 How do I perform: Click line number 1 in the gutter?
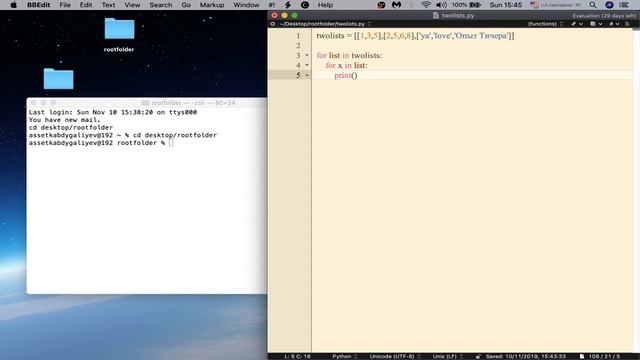coord(298,36)
